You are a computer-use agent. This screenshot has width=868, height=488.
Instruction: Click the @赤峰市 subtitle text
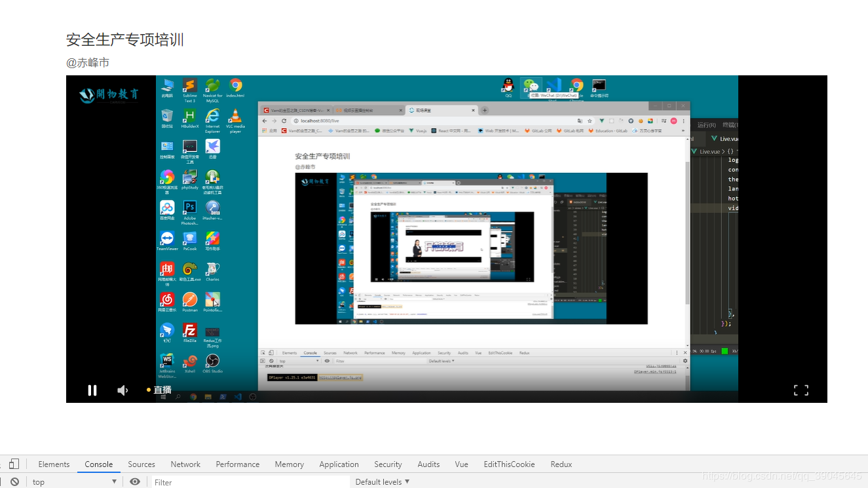(88, 63)
